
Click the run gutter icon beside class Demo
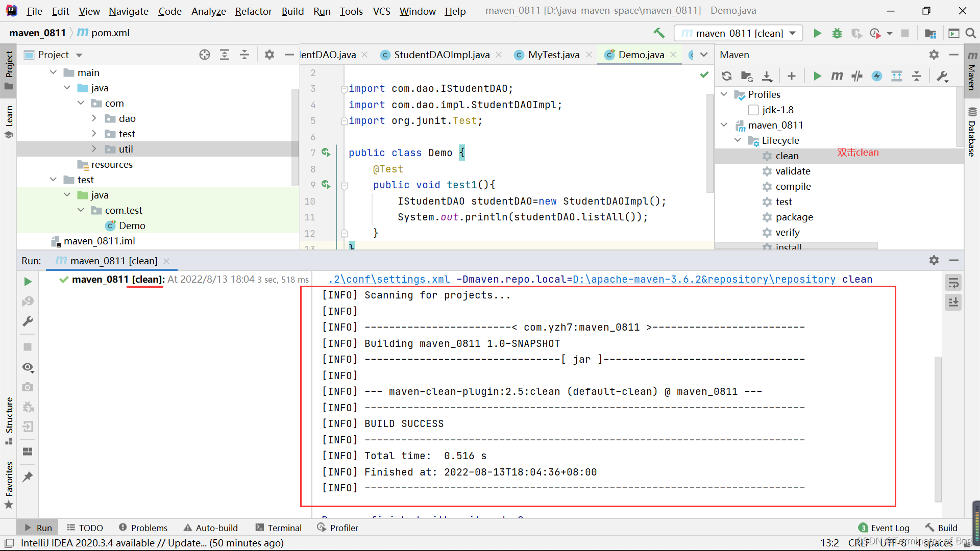pyautogui.click(x=326, y=153)
